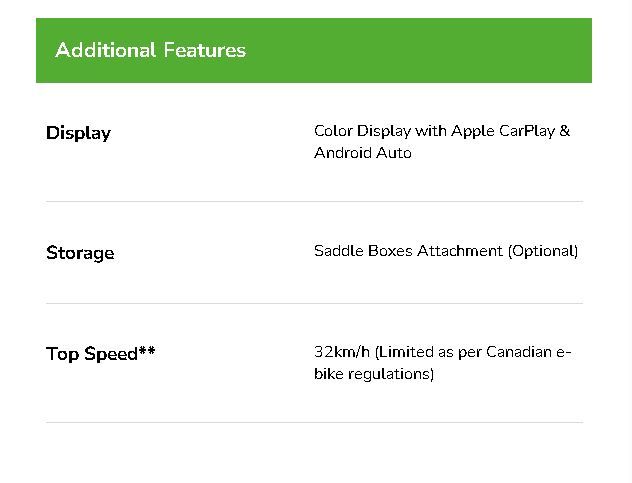Click the Additional Features section heading
This screenshot has width=632, height=483.
150,50
